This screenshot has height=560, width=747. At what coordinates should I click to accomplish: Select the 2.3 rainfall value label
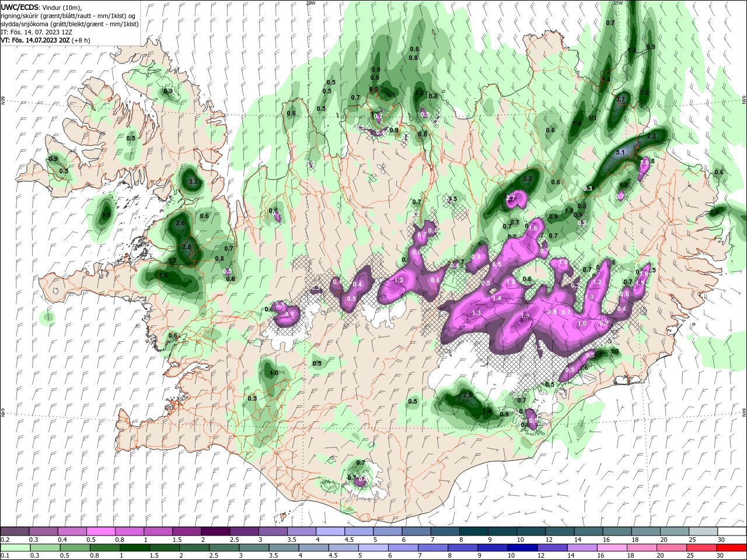651,136
